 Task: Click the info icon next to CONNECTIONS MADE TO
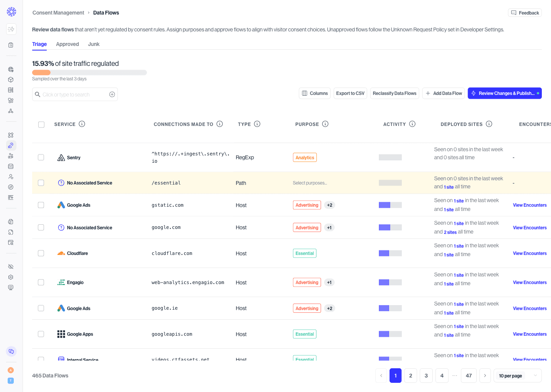(220, 124)
